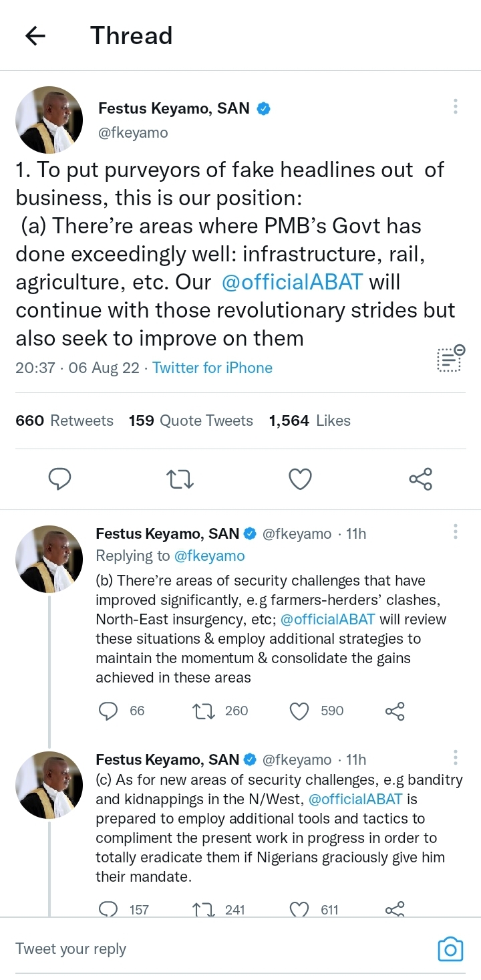Open more options on the (b) reply
Image resolution: width=481 pixels, height=980 pixels.
pos(455,531)
